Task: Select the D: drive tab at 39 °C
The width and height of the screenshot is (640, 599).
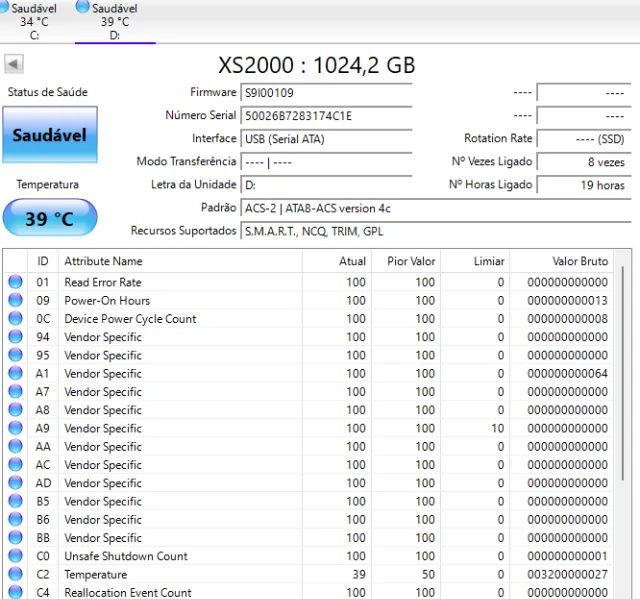Action: (x=115, y=21)
